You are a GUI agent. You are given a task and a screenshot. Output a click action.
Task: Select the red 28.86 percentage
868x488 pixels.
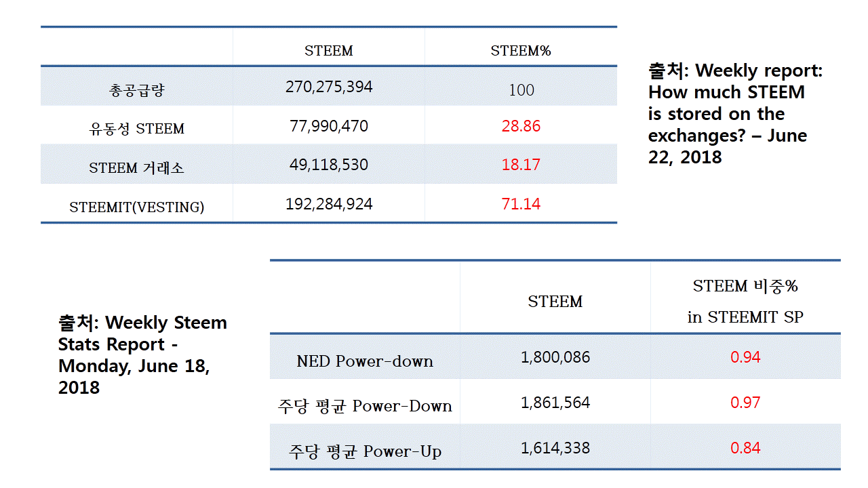click(521, 126)
